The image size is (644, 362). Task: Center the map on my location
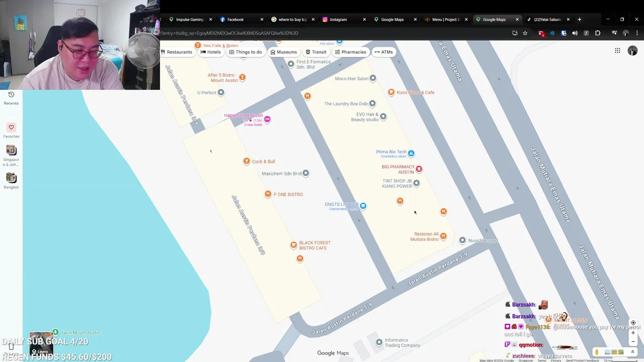633,323
